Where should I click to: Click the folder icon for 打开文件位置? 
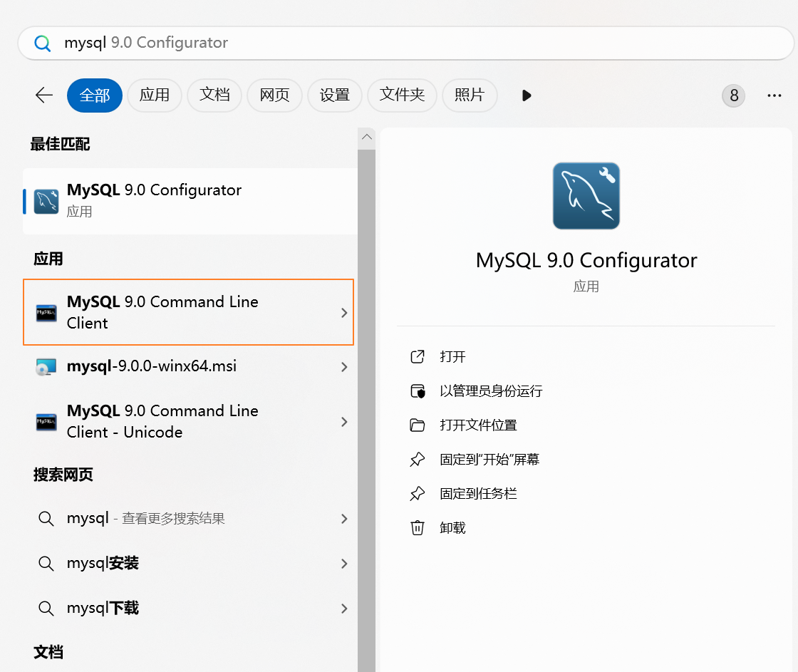pyautogui.click(x=418, y=425)
